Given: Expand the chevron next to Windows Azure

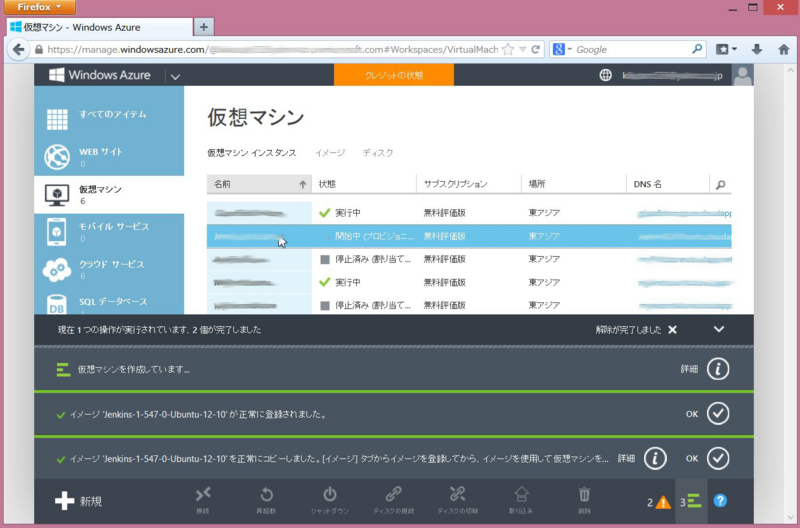Looking at the screenshot, I should (175, 77).
